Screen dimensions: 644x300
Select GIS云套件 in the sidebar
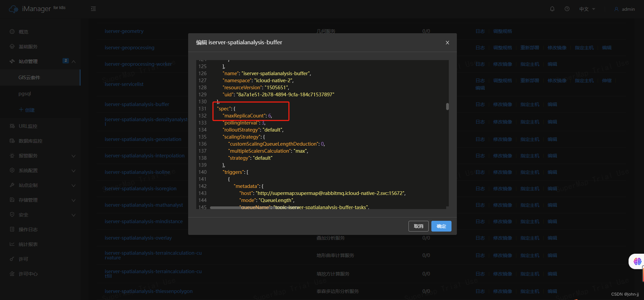coord(40,78)
